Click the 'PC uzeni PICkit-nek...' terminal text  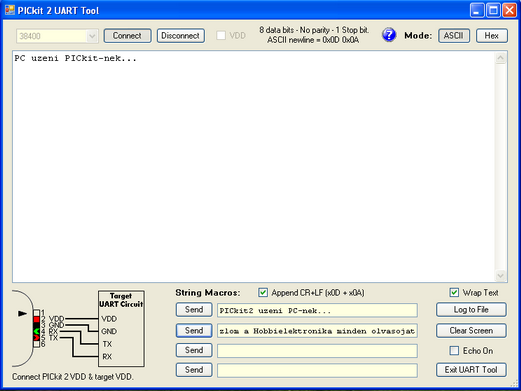[76, 59]
